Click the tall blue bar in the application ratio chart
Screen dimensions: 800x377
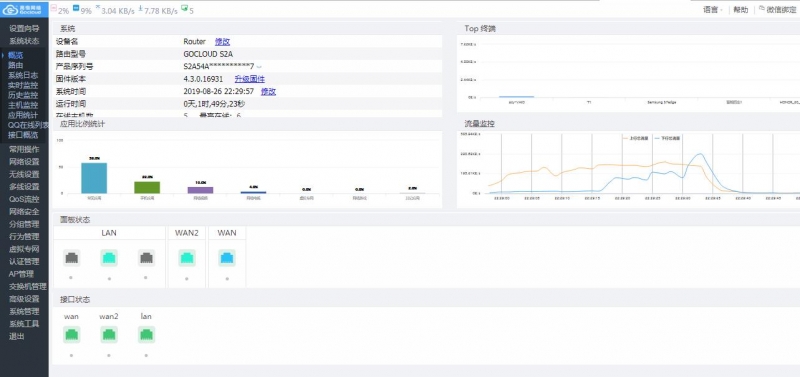pyautogui.click(x=94, y=178)
